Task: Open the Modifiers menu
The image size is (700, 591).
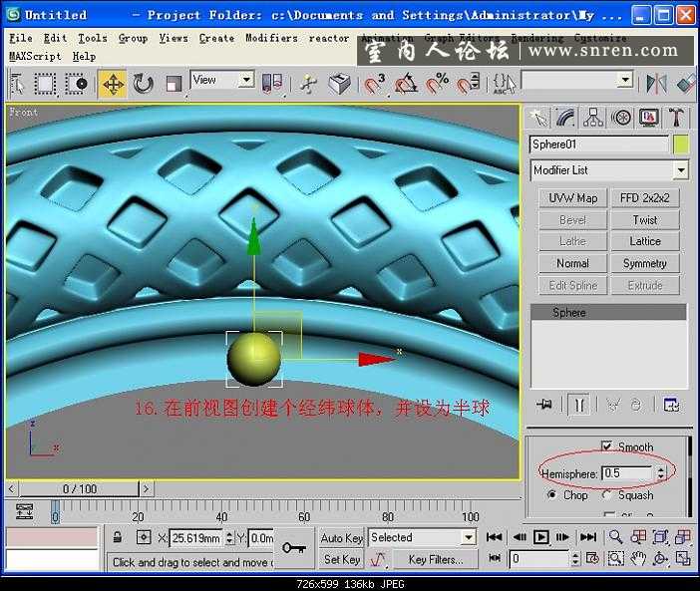Action: click(271, 38)
